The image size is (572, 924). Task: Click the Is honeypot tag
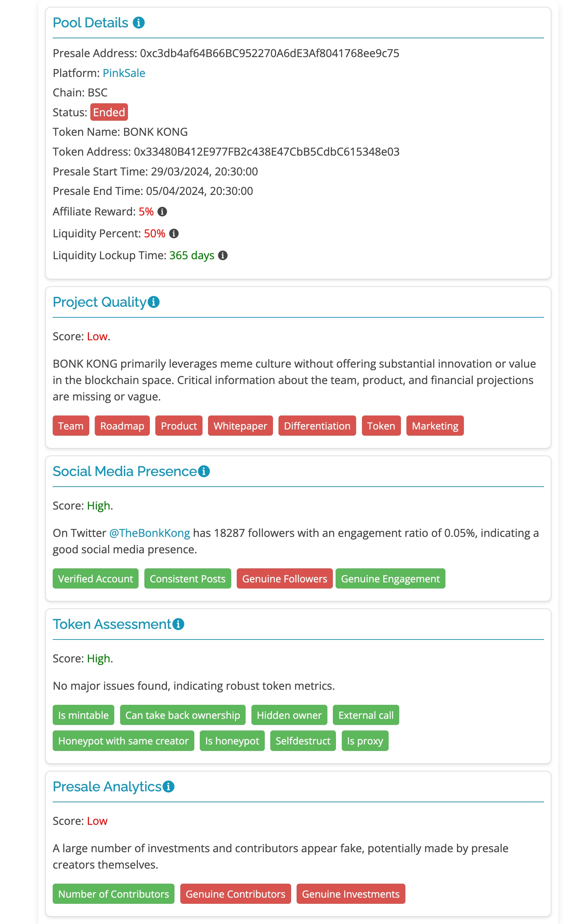pos(232,741)
